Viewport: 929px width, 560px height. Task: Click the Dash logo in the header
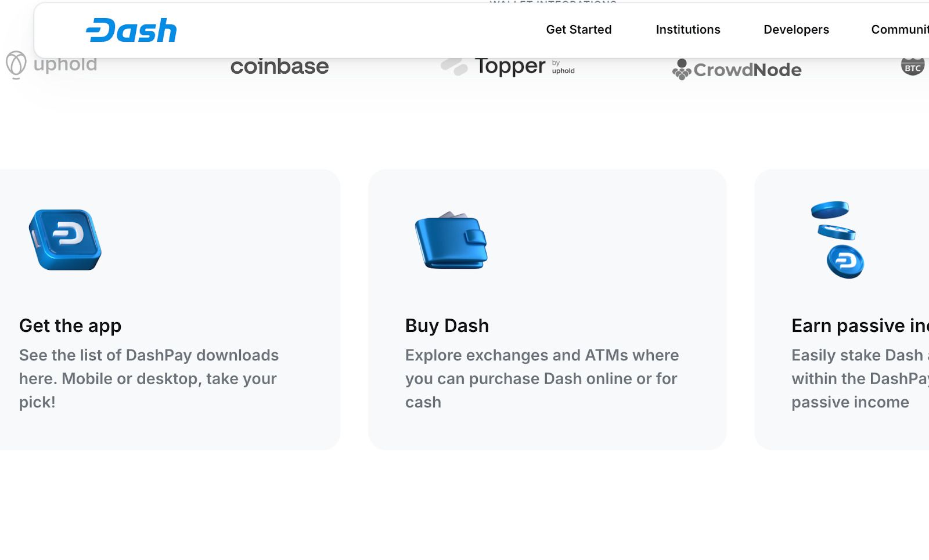tap(131, 30)
